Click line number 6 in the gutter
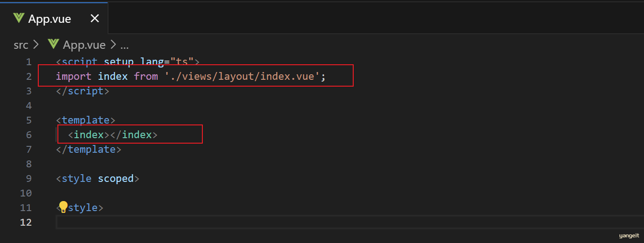This screenshot has height=243, width=644. tap(29, 134)
